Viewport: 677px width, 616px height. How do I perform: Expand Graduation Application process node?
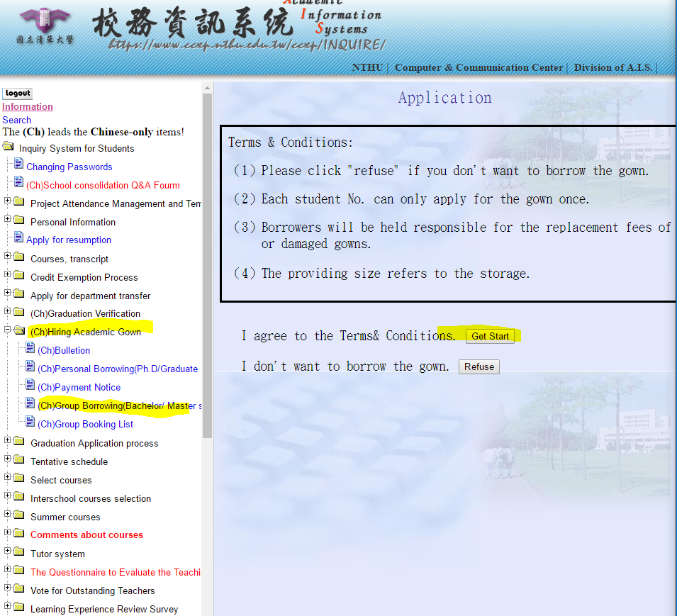pyautogui.click(x=8, y=442)
